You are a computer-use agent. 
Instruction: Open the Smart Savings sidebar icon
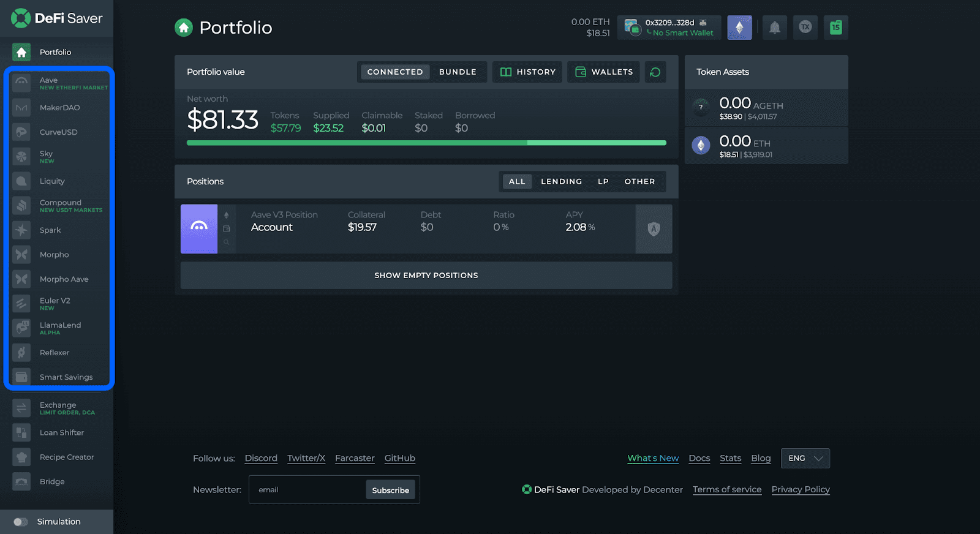tap(21, 377)
